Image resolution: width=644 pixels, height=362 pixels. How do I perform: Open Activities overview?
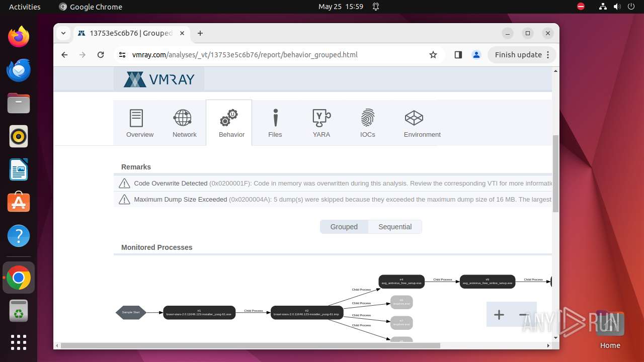[25, 7]
